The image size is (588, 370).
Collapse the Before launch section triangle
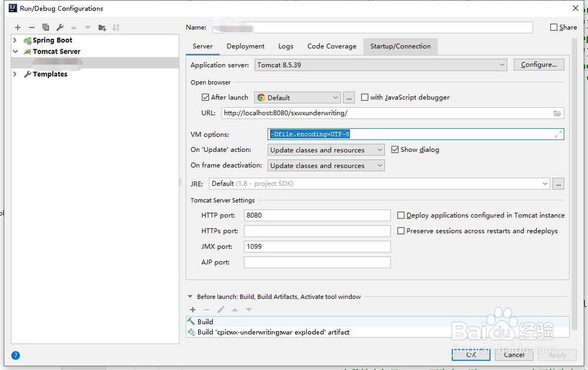point(190,296)
